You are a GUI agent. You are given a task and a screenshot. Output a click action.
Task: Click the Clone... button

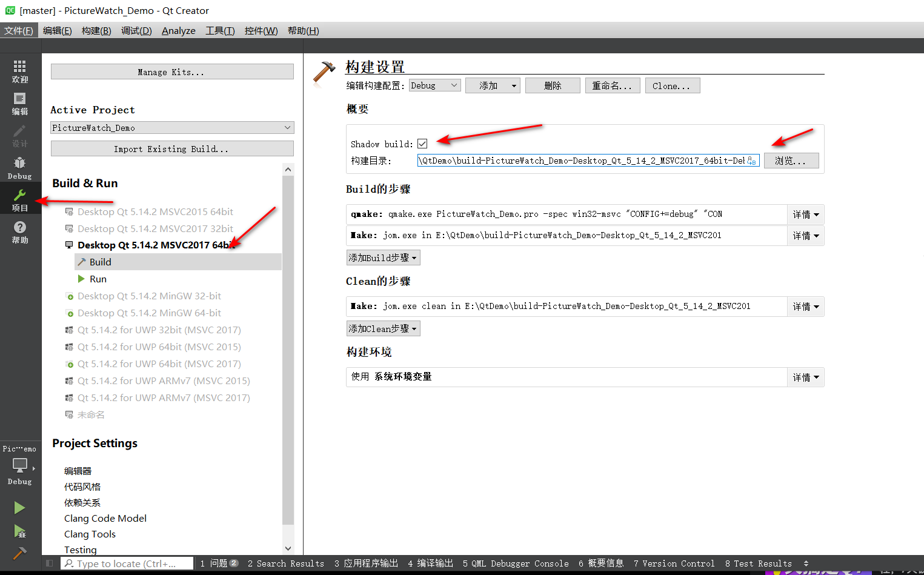(x=673, y=85)
